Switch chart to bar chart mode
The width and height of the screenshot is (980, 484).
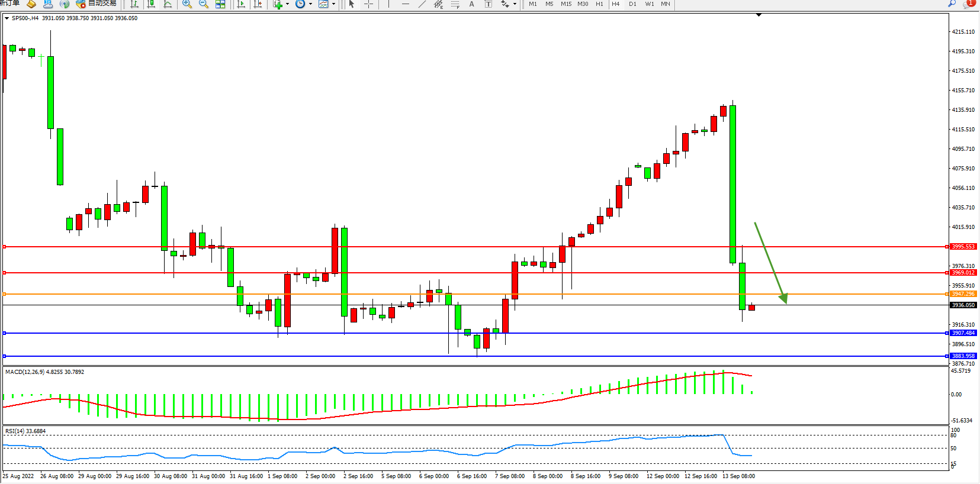click(134, 4)
